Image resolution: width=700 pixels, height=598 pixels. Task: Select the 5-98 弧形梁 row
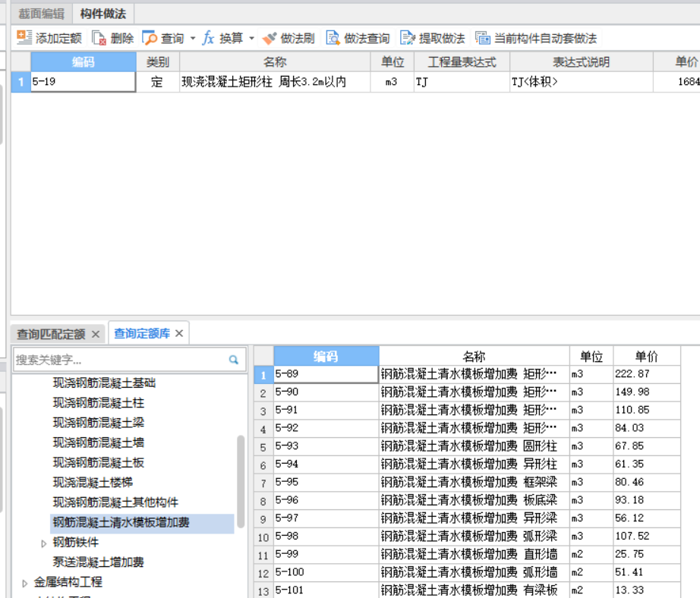(467, 537)
